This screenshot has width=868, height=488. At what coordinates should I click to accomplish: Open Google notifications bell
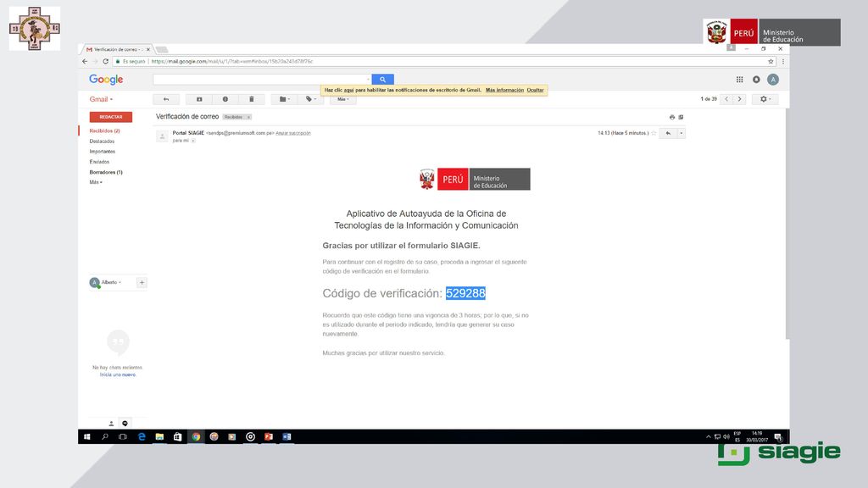(x=756, y=80)
